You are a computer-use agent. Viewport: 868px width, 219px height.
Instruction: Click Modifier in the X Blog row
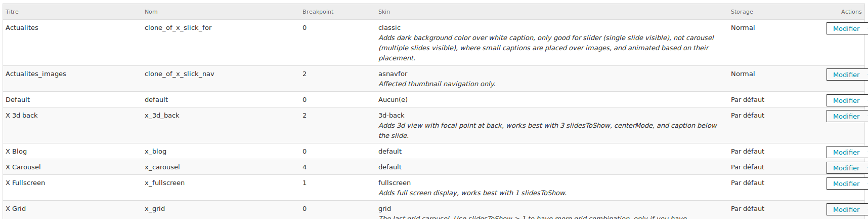(x=846, y=152)
